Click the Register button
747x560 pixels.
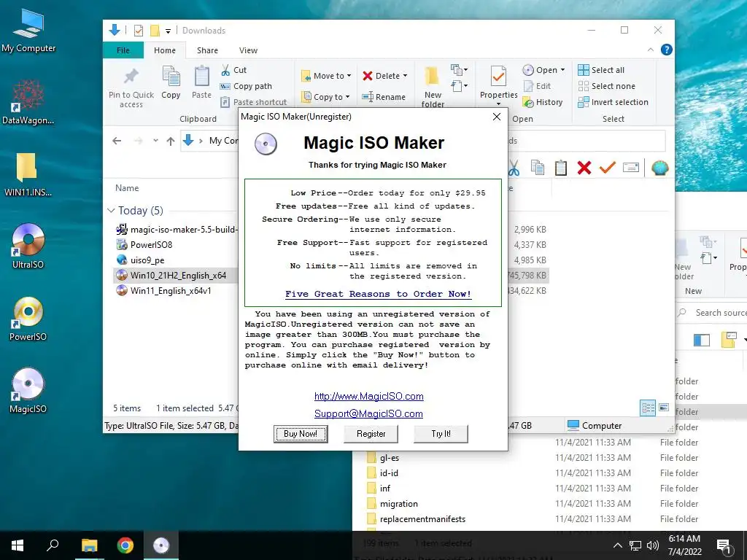371,433
